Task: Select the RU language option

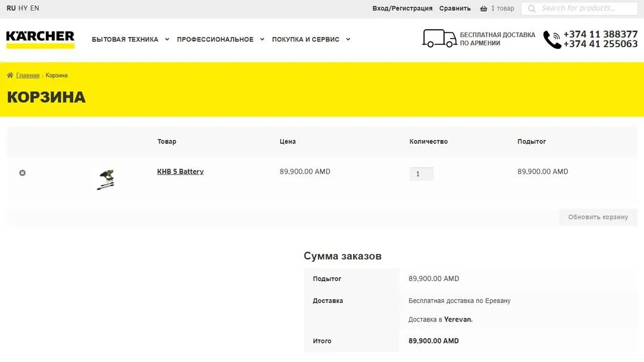Action: [11, 8]
